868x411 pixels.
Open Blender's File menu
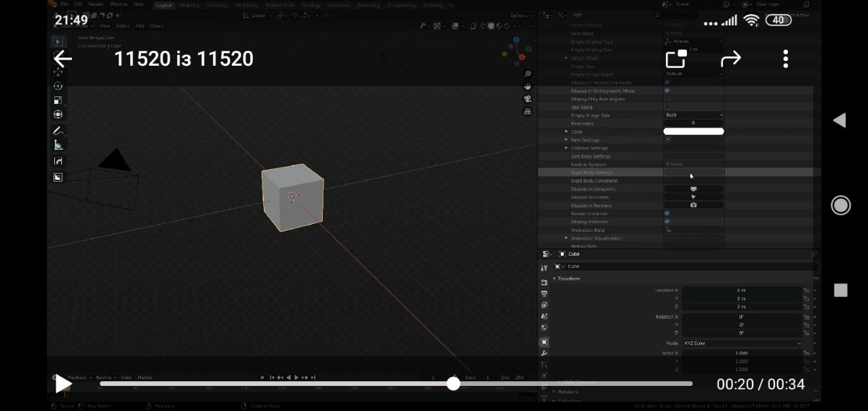point(64,5)
